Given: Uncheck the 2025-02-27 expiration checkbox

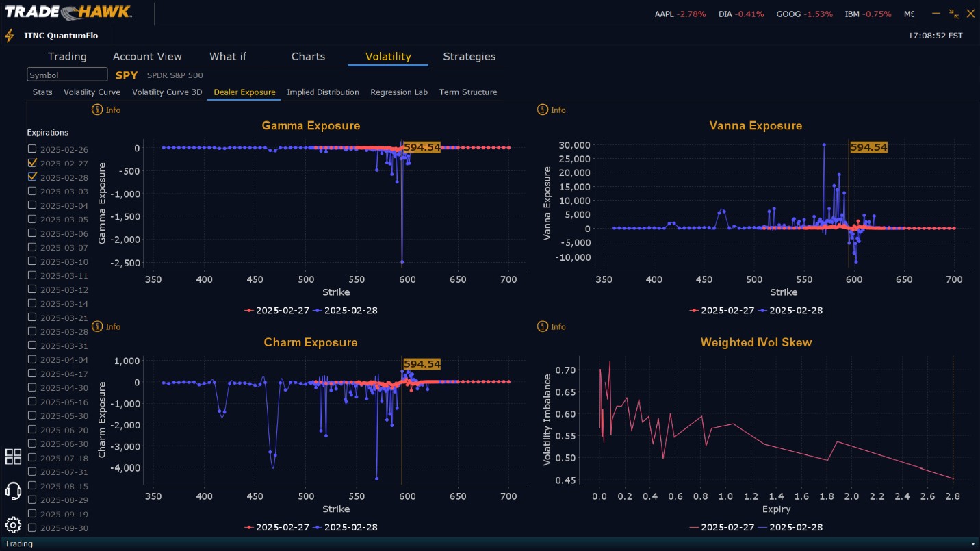Looking at the screenshot, I should [x=32, y=163].
